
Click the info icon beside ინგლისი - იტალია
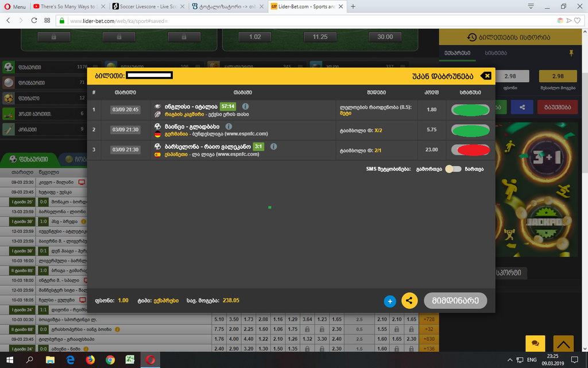point(245,106)
